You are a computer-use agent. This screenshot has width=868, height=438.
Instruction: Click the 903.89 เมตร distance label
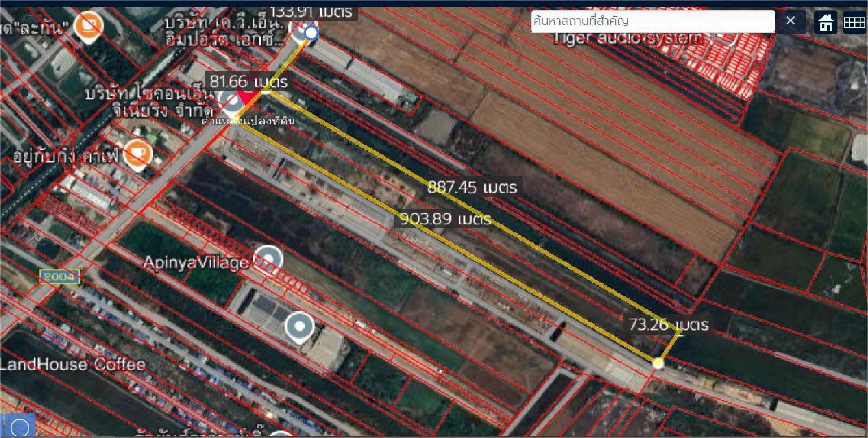[445, 219]
